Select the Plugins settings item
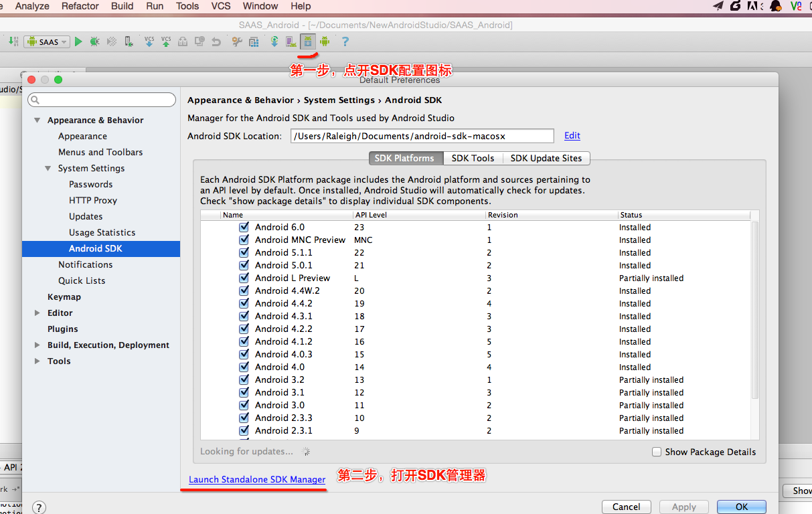Screen dimensions: 812x514 (x=63, y=329)
